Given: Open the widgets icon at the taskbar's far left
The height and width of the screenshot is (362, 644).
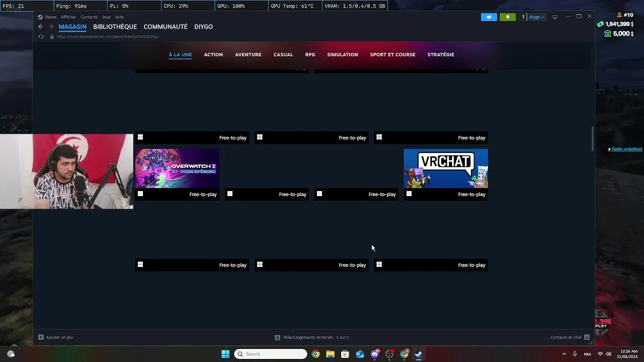Looking at the screenshot, I should tap(11, 354).
